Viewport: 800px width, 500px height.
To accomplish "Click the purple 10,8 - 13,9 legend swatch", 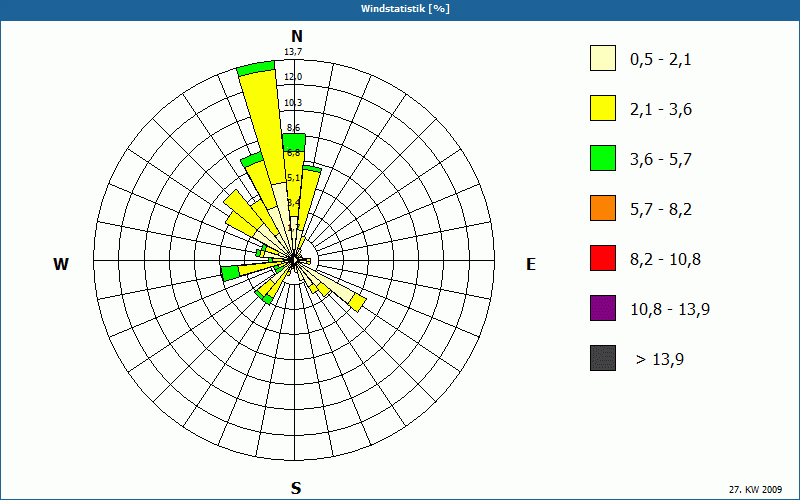I will pos(603,308).
